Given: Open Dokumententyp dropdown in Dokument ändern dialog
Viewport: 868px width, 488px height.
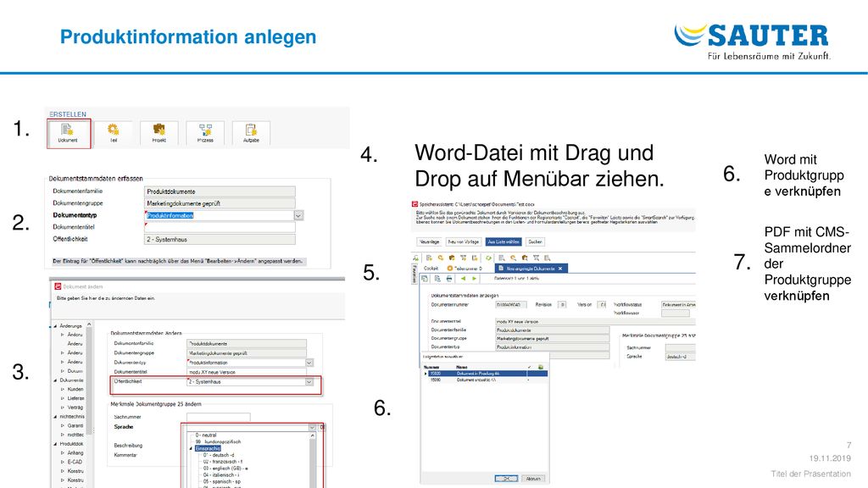Looking at the screenshot, I should pyautogui.click(x=309, y=363).
